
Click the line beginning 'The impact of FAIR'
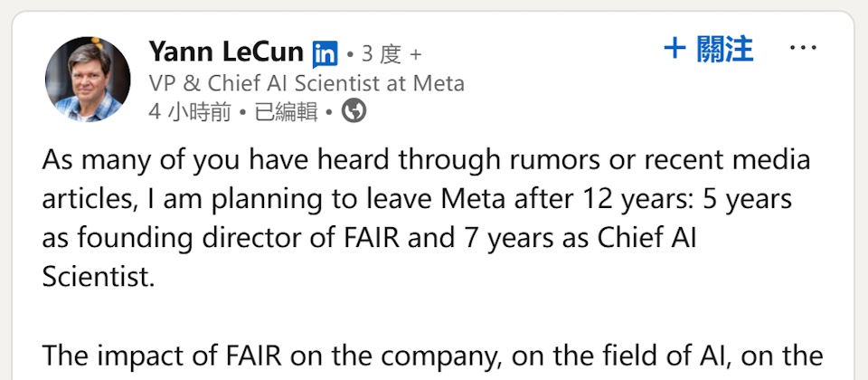click(x=432, y=355)
